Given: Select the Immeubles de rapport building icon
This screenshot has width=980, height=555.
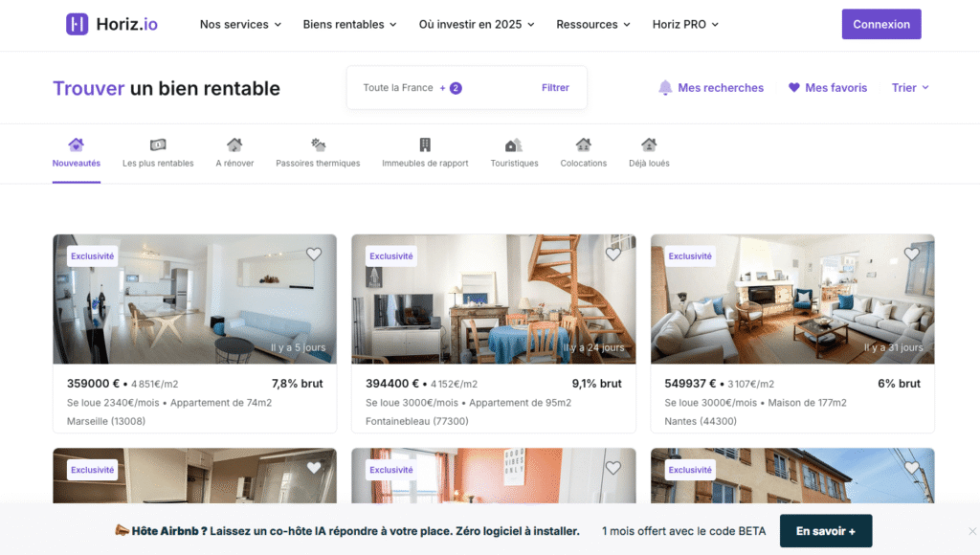Looking at the screenshot, I should click(x=425, y=144).
